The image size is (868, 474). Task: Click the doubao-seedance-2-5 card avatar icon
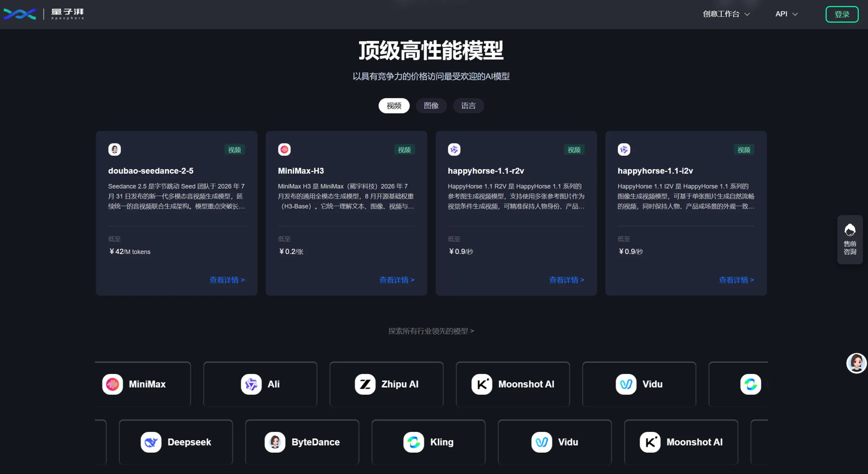(115, 149)
